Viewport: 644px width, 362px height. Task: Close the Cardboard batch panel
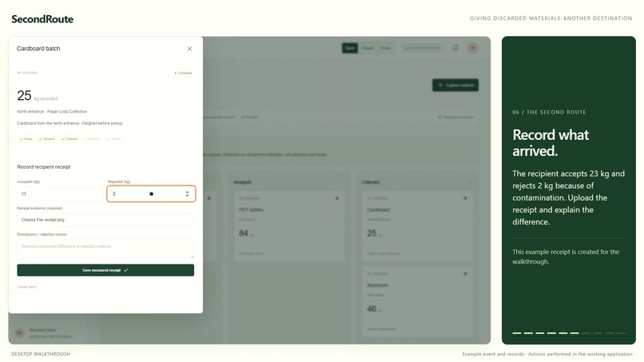click(x=189, y=49)
